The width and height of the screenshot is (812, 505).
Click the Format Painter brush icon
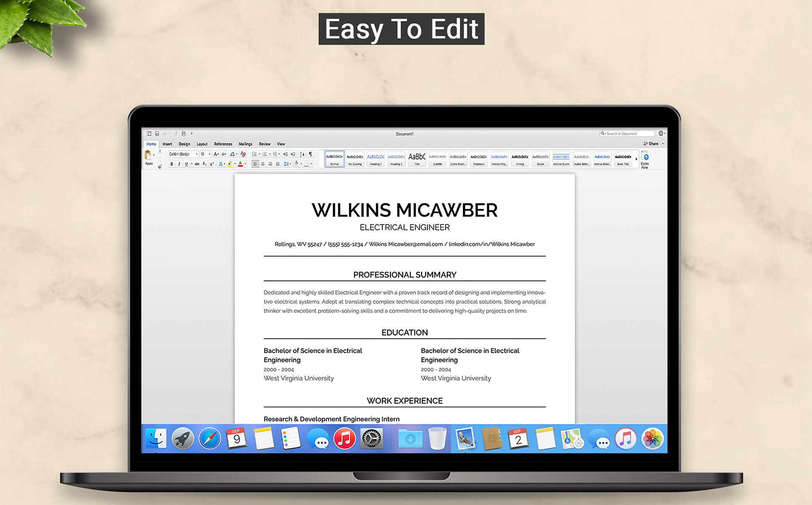(x=160, y=167)
